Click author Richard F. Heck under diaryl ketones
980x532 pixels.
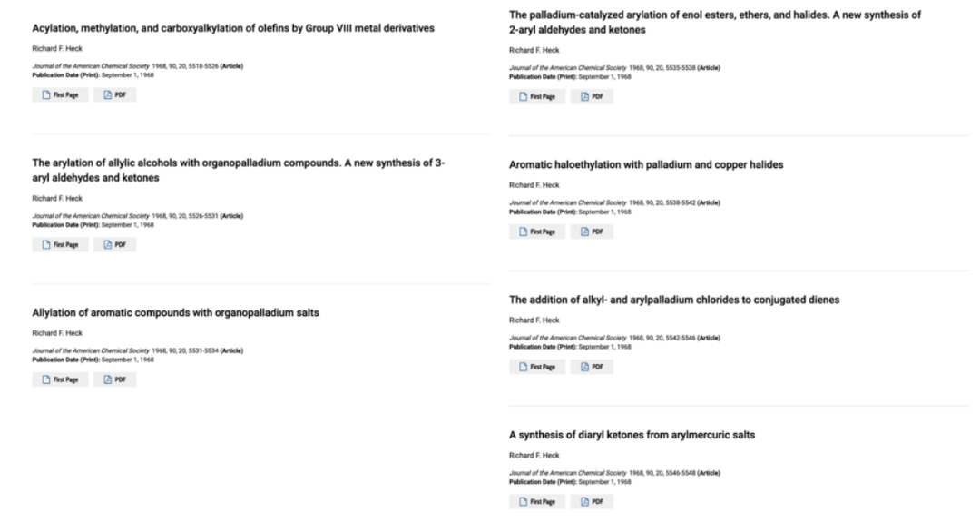534,455
